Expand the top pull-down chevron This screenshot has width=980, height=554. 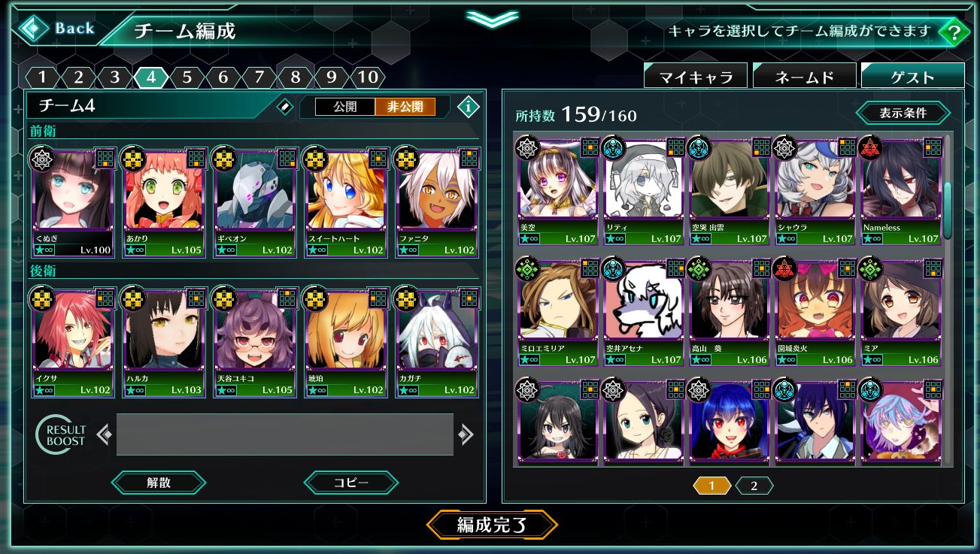click(493, 19)
